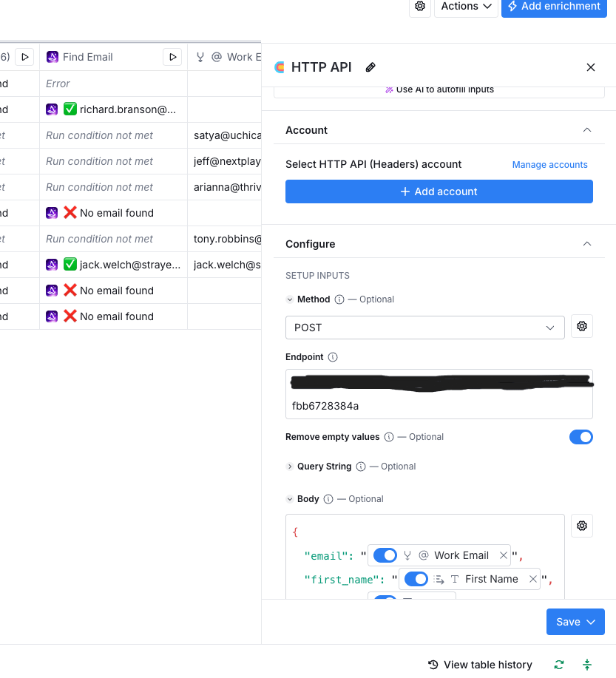The width and height of the screenshot is (616, 678).
Task: Run the Find Email column play button
Action: pyautogui.click(x=172, y=57)
